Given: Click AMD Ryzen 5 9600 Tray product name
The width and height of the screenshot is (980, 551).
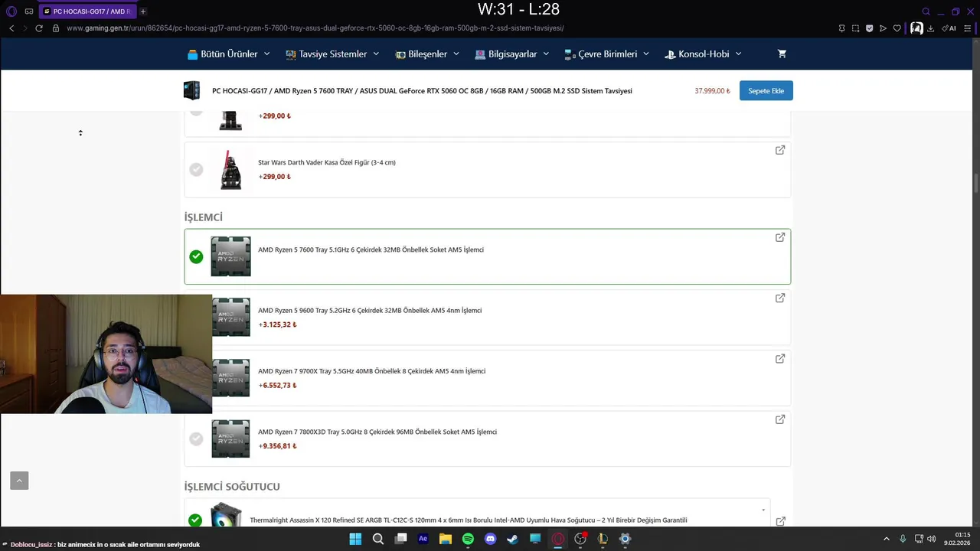Looking at the screenshot, I should pyautogui.click(x=370, y=311).
